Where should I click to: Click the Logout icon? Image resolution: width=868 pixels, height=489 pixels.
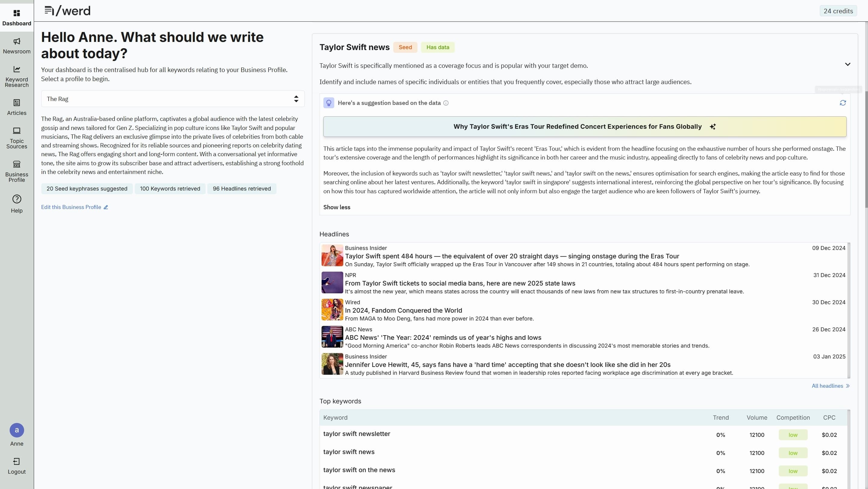pyautogui.click(x=17, y=461)
